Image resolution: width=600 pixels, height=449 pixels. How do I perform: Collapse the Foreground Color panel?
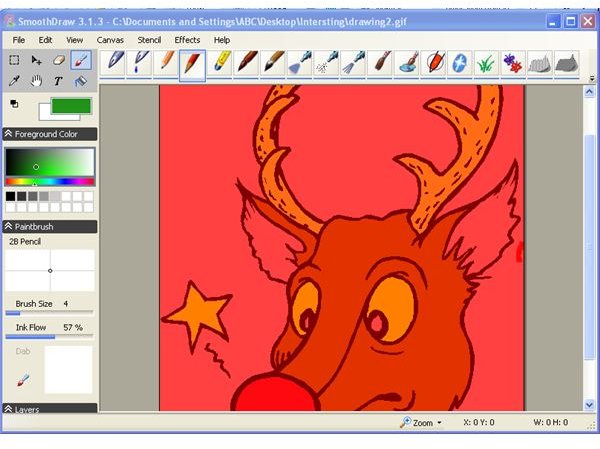8,134
